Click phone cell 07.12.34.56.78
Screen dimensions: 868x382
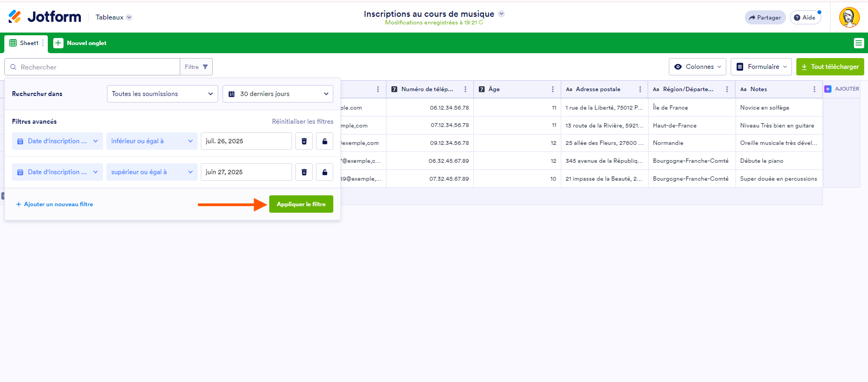click(x=430, y=125)
